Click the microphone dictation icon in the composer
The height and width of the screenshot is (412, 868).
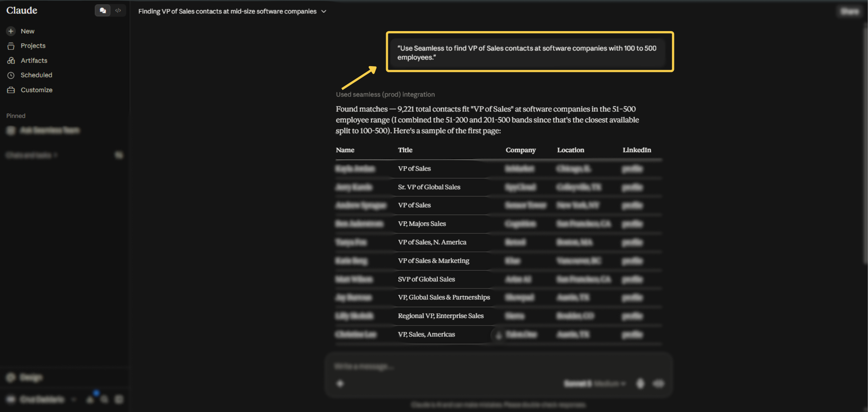point(640,383)
